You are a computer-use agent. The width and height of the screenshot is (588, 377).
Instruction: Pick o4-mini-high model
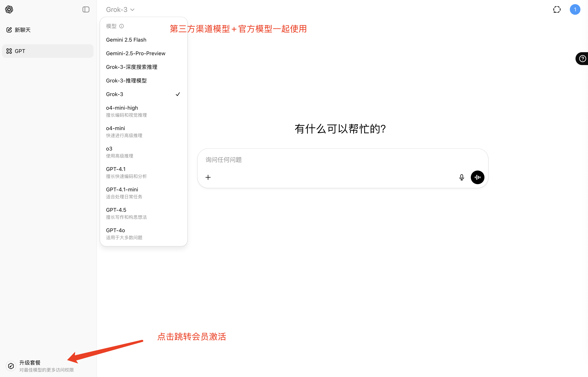point(144,111)
